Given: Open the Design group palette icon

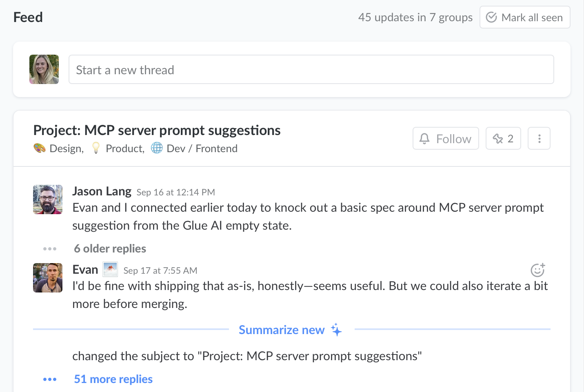Looking at the screenshot, I should click(40, 148).
